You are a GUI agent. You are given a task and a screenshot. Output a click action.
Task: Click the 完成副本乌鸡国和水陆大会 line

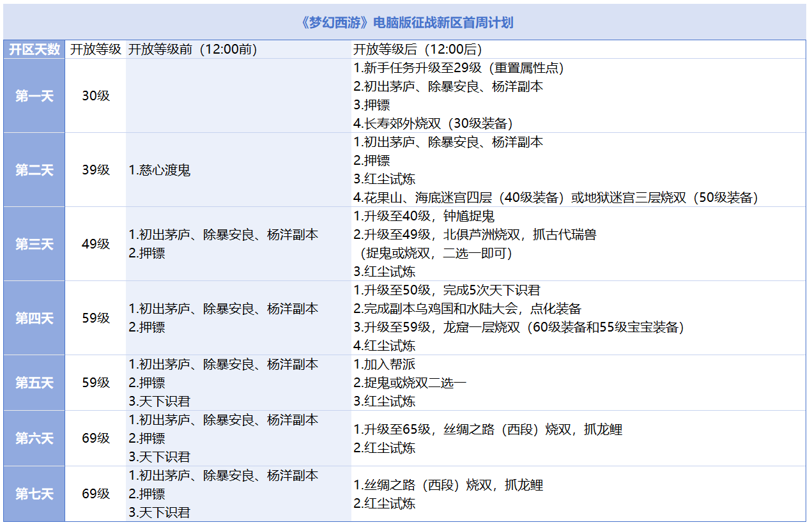pos(467,309)
